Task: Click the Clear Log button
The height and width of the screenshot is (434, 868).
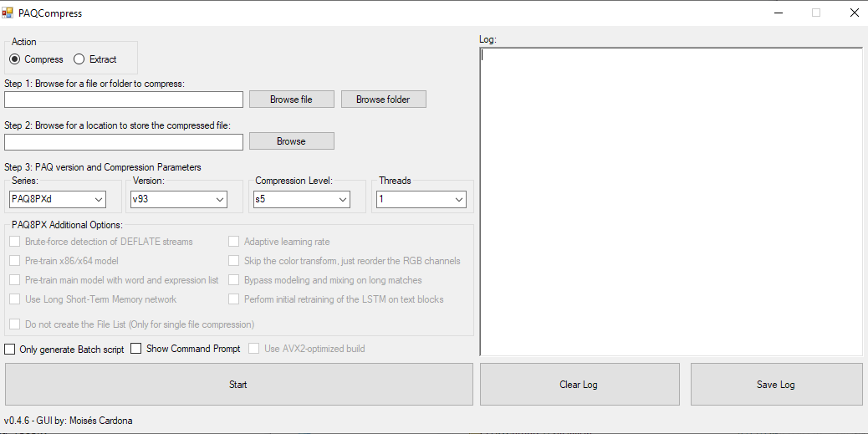Action: [x=579, y=384]
